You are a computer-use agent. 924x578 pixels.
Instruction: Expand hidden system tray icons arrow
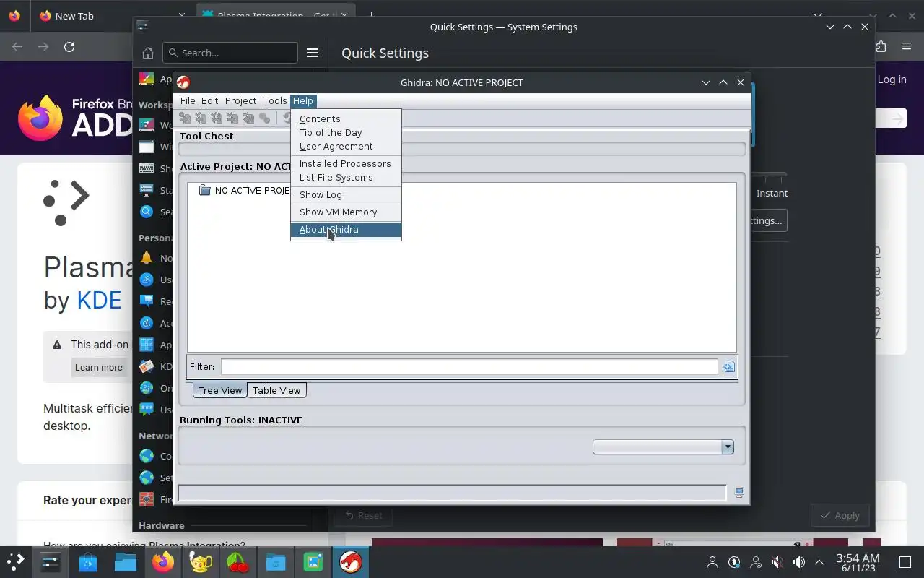coord(819,562)
